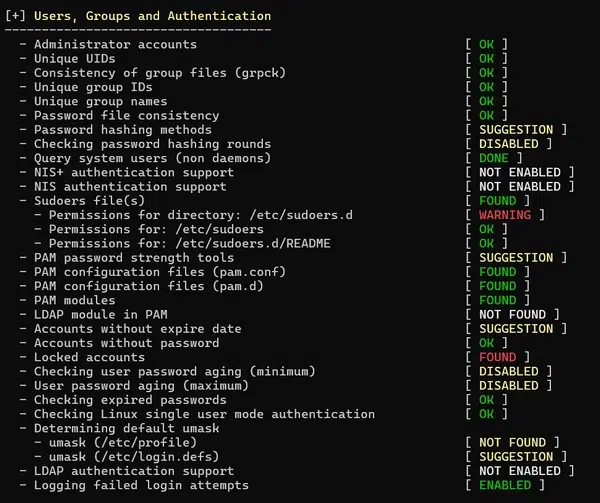
Task: Select the "Administrator accounts" line text
Action: (x=115, y=44)
